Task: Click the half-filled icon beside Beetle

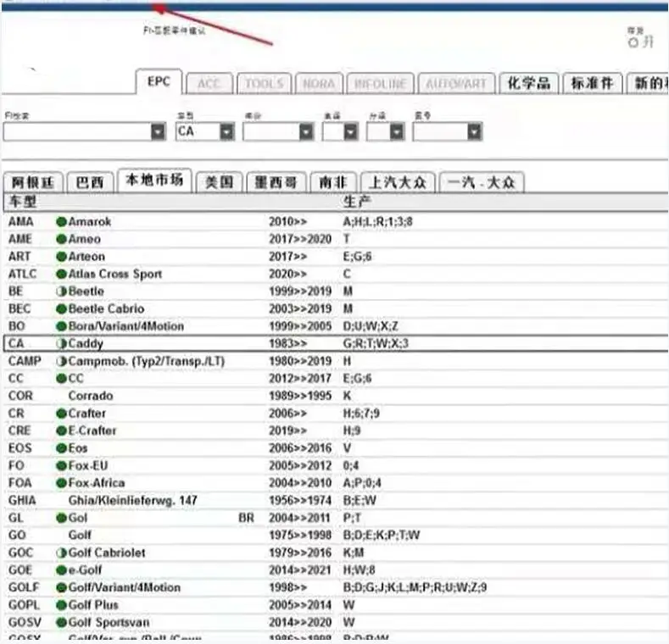Action: [61, 291]
